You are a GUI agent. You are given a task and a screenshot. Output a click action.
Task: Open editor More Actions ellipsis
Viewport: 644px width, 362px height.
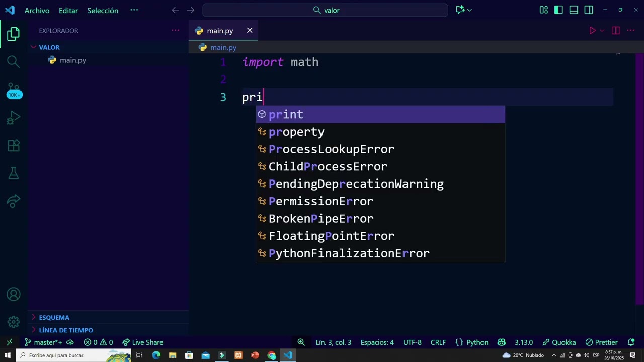[630, 31]
